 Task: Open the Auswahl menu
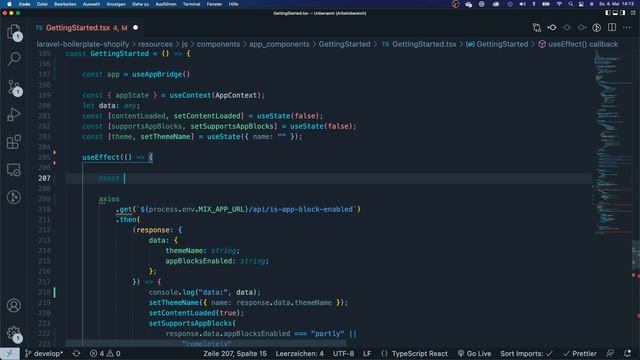pyautogui.click(x=91, y=4)
